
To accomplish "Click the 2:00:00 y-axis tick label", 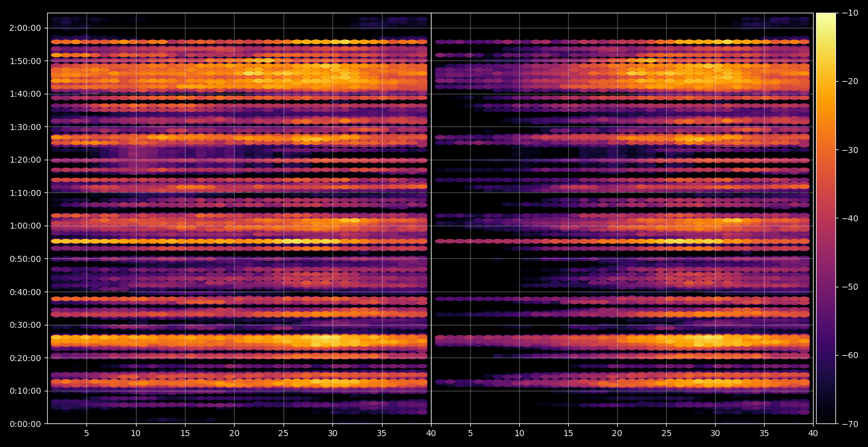I will [x=25, y=28].
